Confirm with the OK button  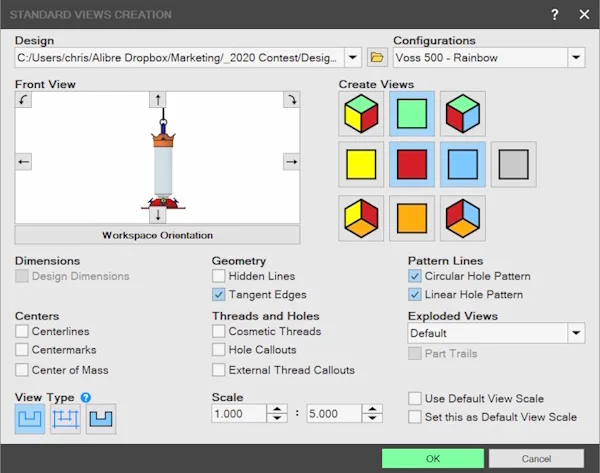433,458
